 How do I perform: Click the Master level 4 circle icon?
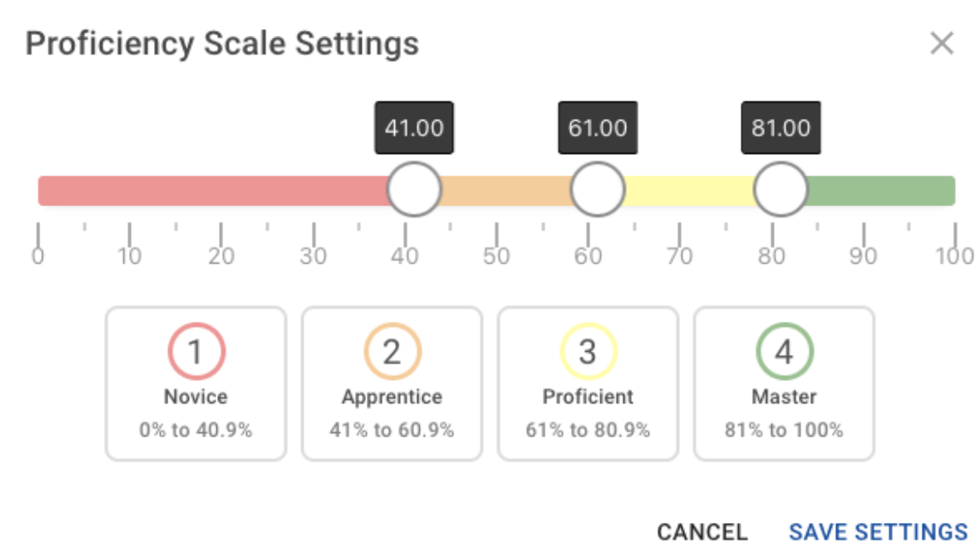coord(784,352)
